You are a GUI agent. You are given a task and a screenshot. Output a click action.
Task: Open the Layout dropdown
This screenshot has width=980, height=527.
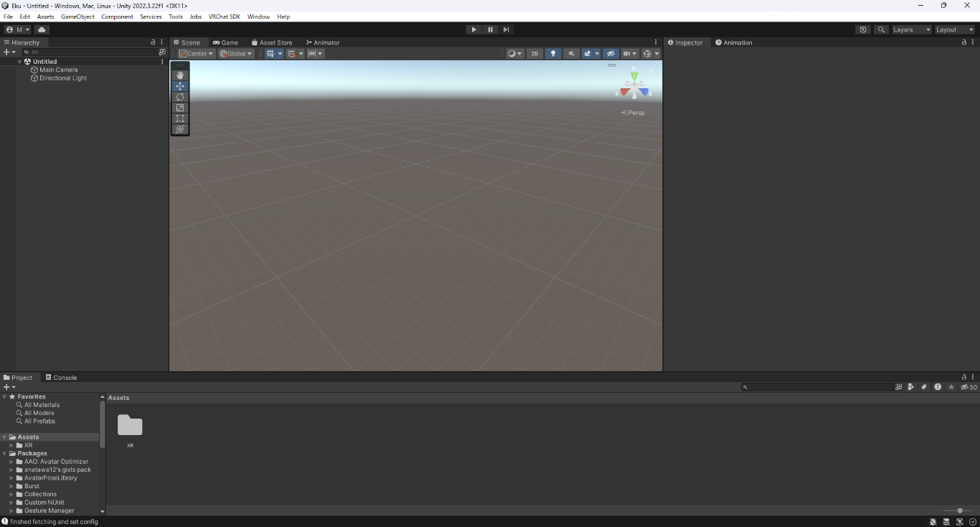pyautogui.click(x=955, y=29)
